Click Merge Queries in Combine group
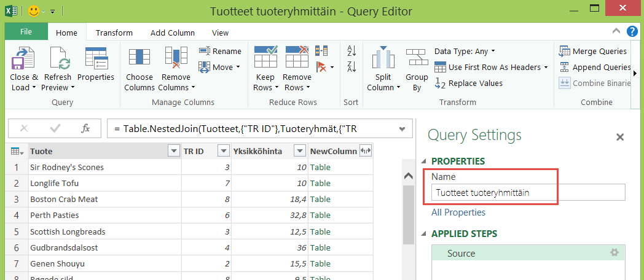The image size is (644, 280). [x=593, y=51]
